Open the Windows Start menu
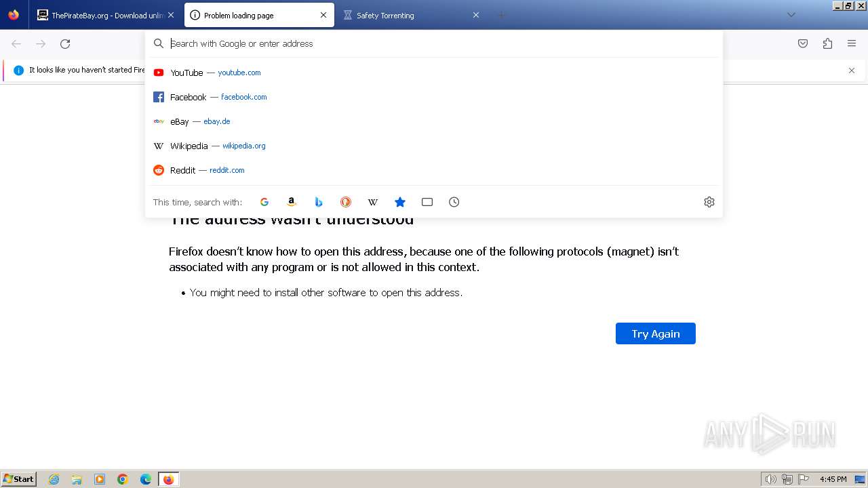868x488 pixels. (18, 479)
